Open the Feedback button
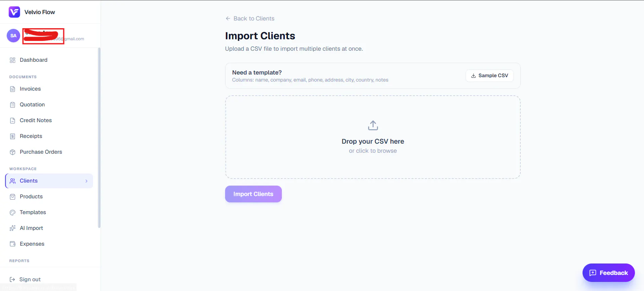The height and width of the screenshot is (291, 644). [x=608, y=273]
